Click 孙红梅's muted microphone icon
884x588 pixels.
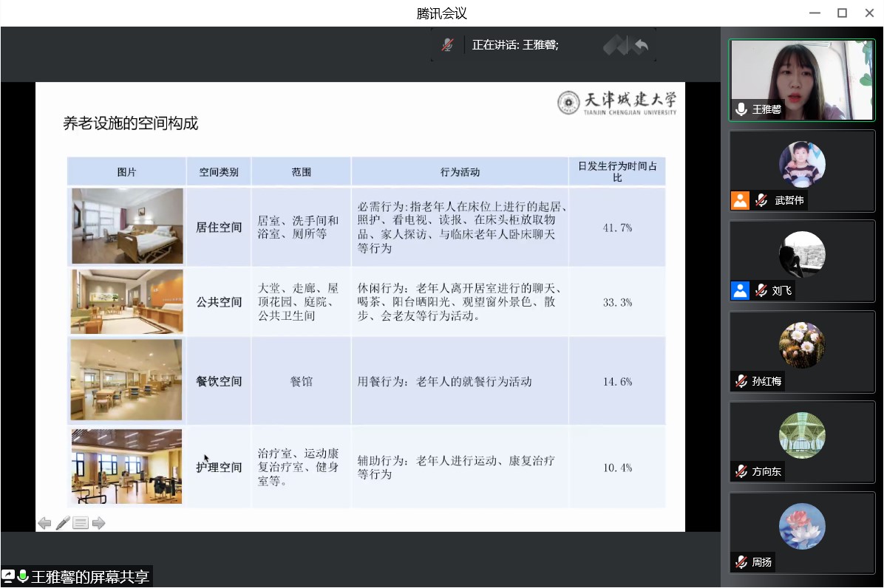point(741,381)
